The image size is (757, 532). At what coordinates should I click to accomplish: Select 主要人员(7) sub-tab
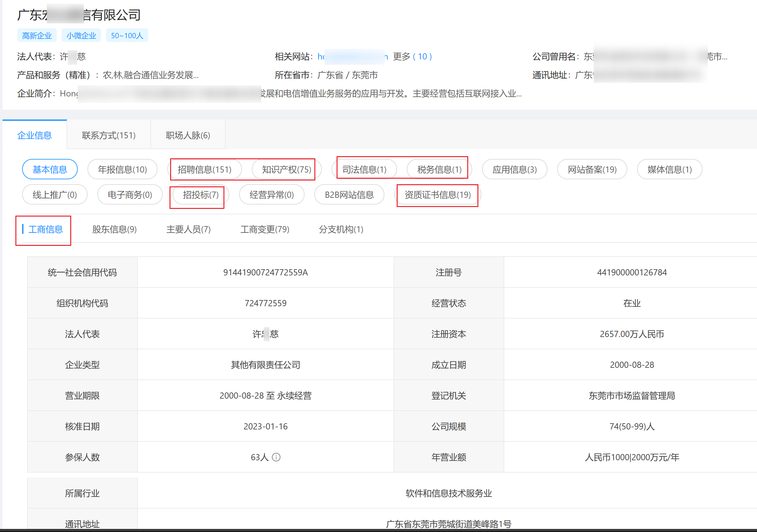[188, 229]
